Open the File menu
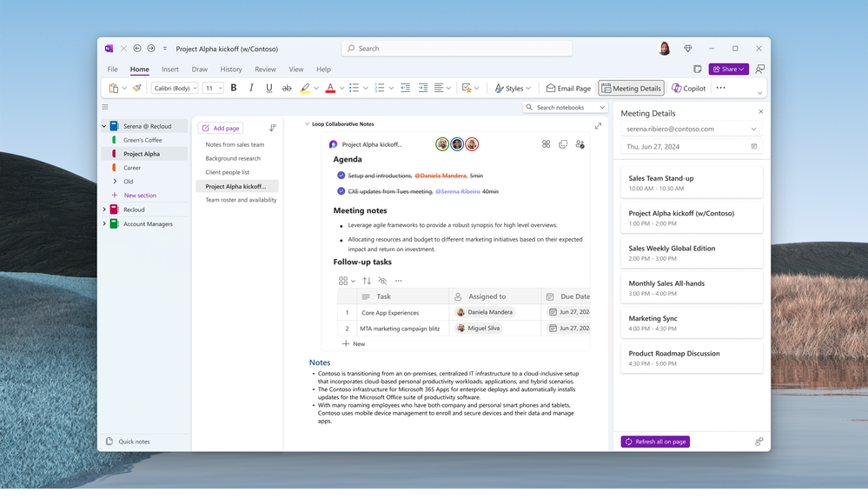The width and height of the screenshot is (868, 499). (x=112, y=70)
